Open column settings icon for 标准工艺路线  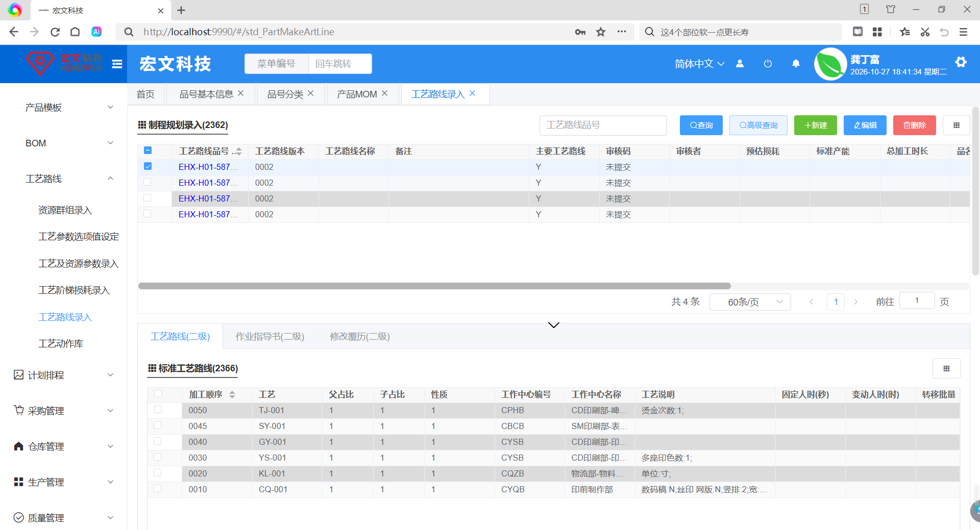pos(946,368)
